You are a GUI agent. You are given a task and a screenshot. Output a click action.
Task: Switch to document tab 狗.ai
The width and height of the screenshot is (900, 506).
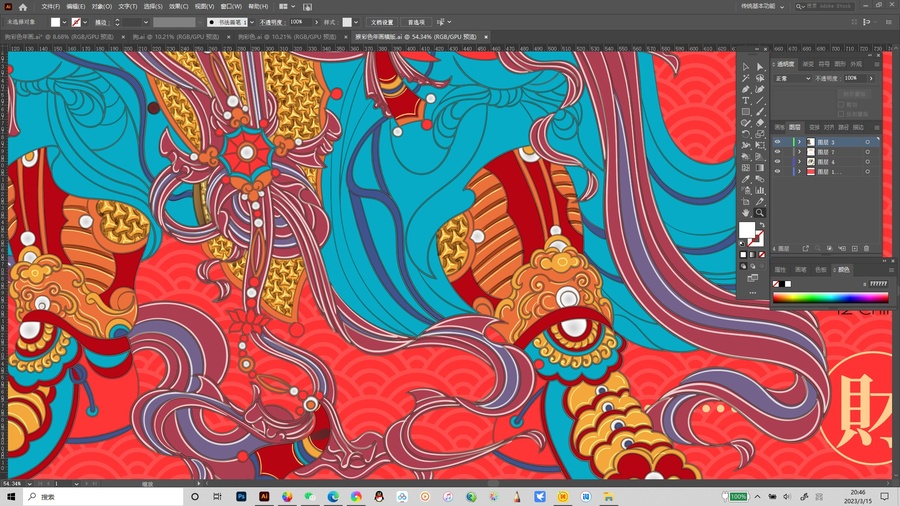click(x=176, y=37)
